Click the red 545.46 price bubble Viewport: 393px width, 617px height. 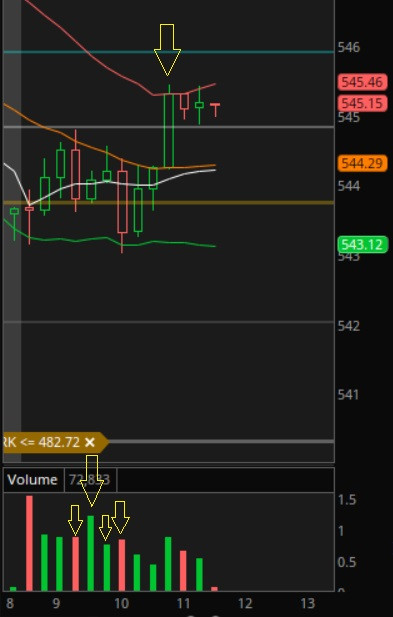tap(362, 82)
